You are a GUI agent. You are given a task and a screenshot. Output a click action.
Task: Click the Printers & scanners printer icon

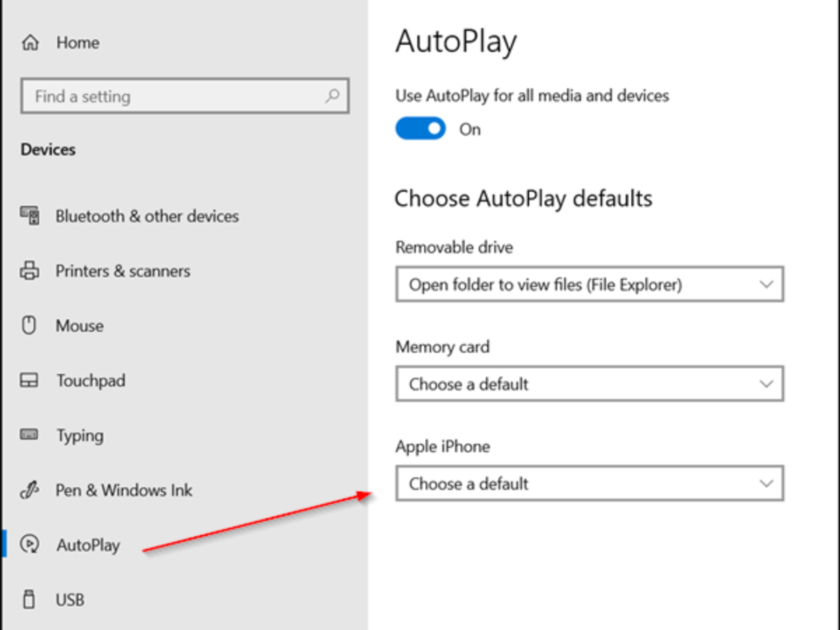click(29, 270)
